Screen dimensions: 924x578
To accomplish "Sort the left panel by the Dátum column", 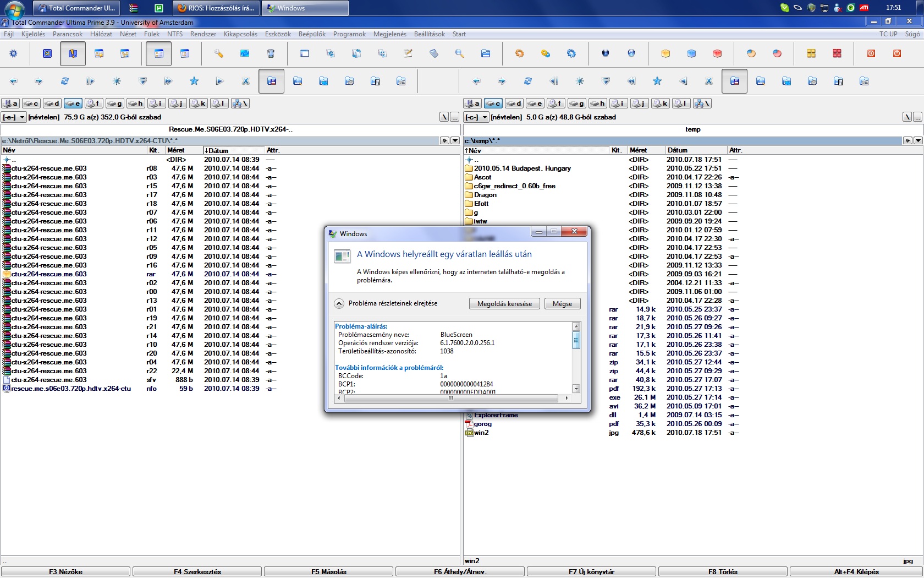I will click(x=234, y=150).
